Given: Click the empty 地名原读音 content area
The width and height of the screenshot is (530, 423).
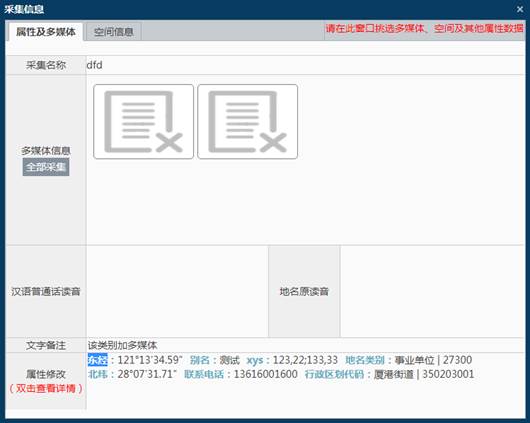Looking at the screenshot, I should 432,291.
